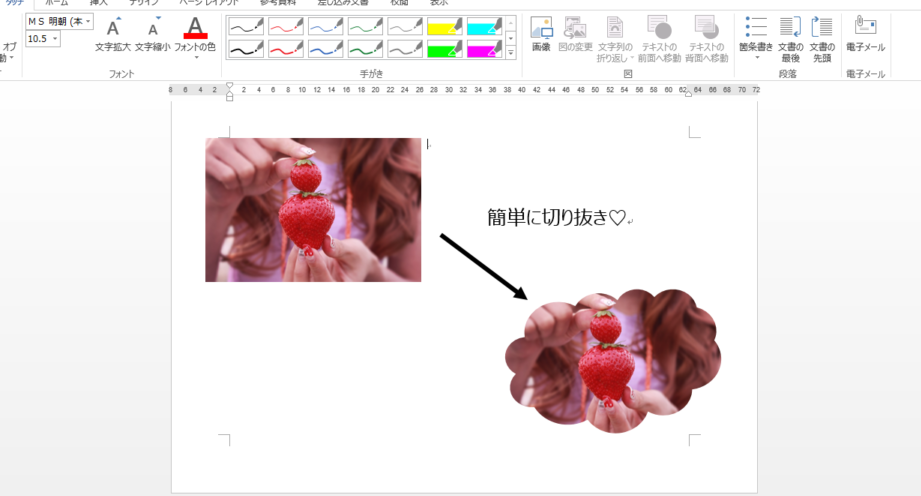921x496 pixels.
Task: Open the 10.5 font size dropdown
Action: (55, 39)
